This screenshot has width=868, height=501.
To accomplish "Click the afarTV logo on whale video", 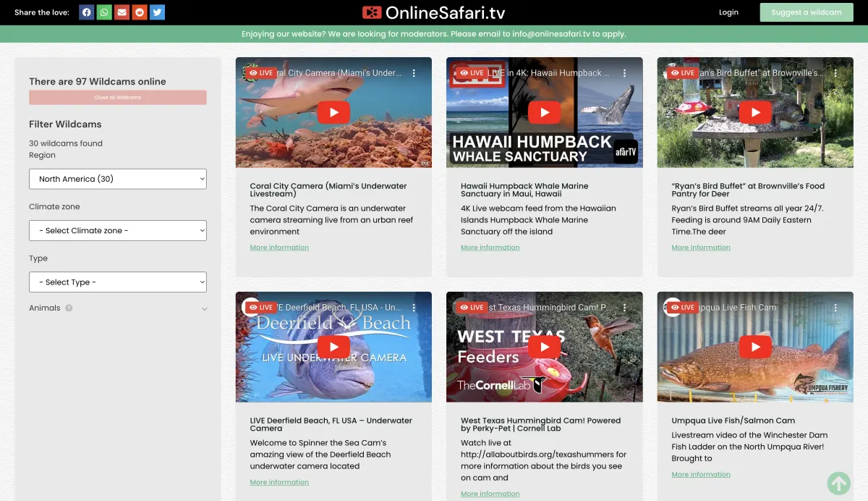I will [625, 151].
